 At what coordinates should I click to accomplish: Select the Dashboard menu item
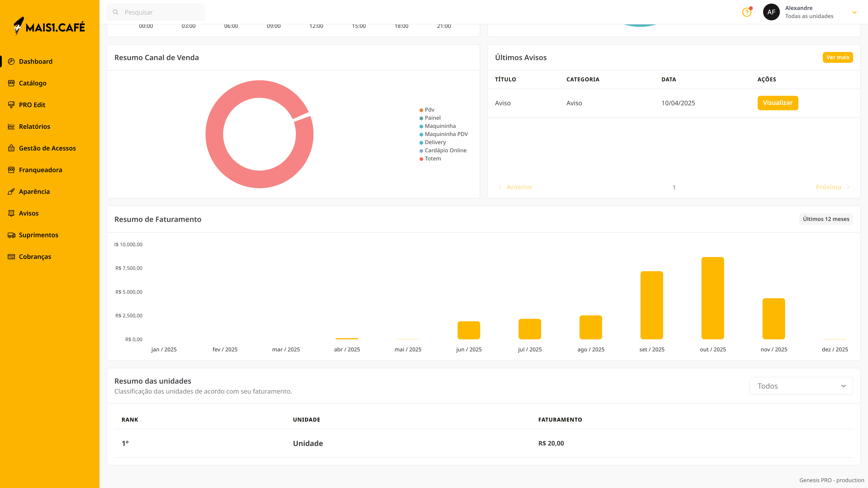pos(35,61)
